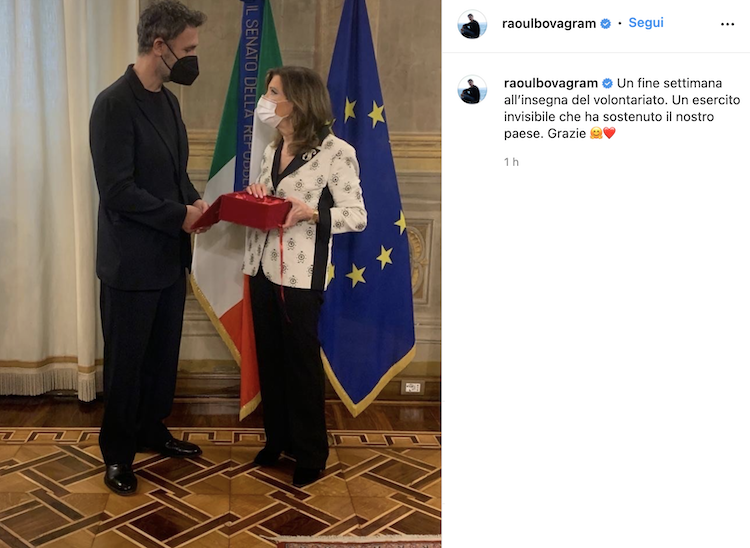The width and height of the screenshot is (750, 548).
Task: Click the wall power outlet in photo
Action: [x=412, y=388]
